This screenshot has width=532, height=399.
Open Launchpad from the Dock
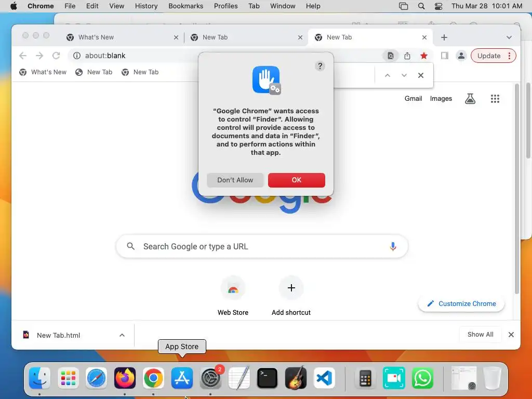click(x=68, y=378)
